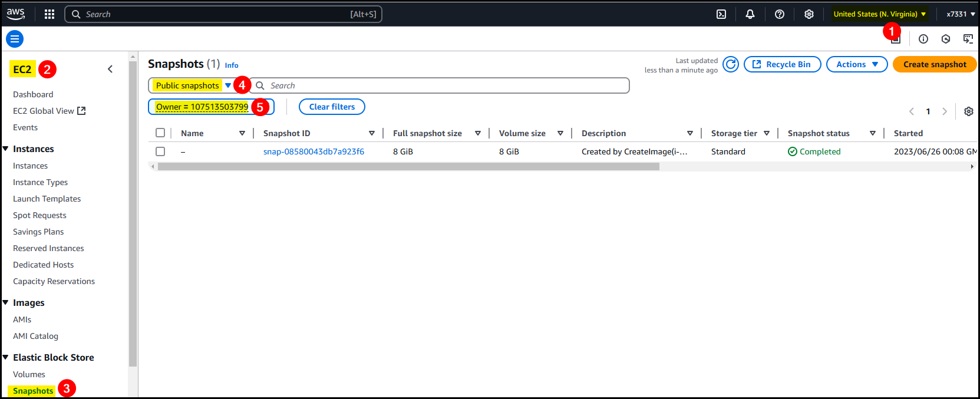Screen dimensions: 980x399
Task: Click the search magnifier in filter box
Action: coord(260,85)
